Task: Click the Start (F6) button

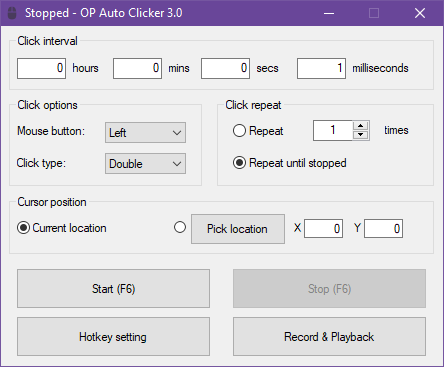Action: (113, 289)
